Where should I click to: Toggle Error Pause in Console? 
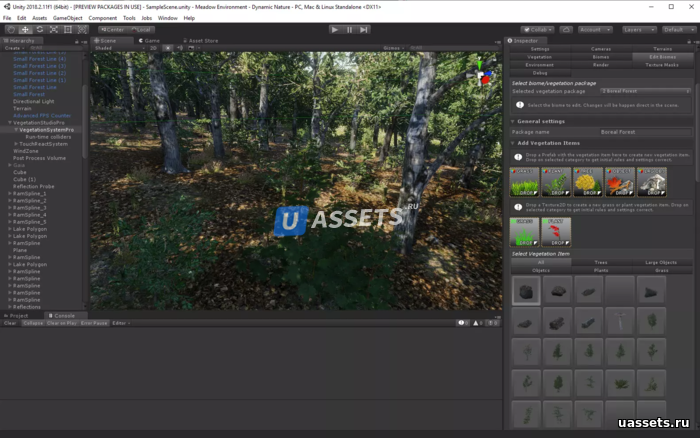point(93,323)
